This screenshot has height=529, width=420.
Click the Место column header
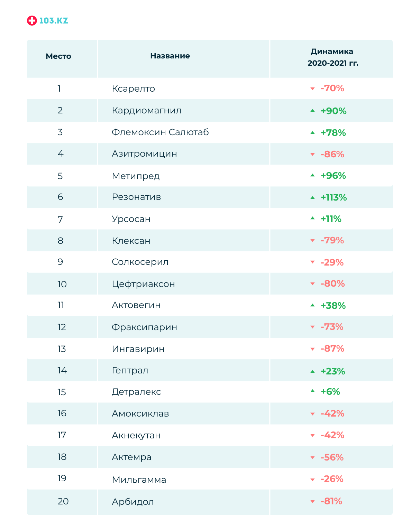58,56
